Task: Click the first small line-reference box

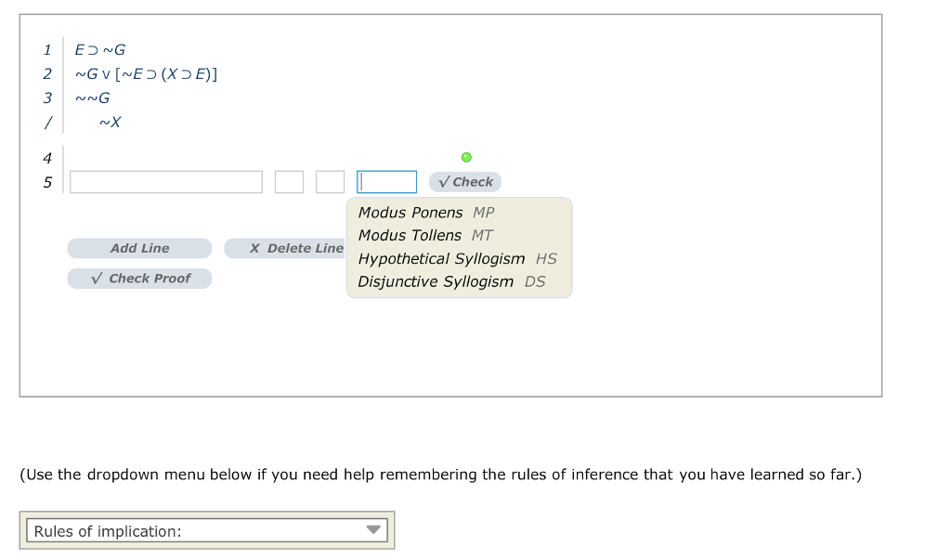Action: tap(289, 181)
